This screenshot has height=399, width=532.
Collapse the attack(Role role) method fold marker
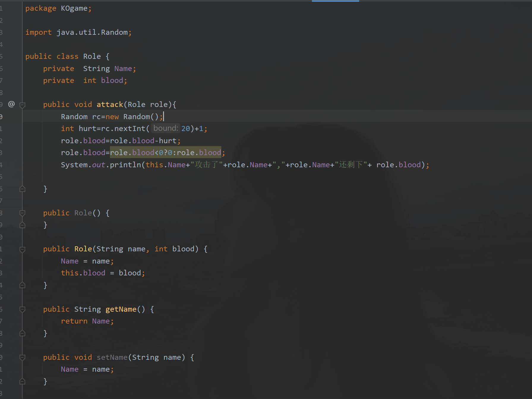click(22, 105)
